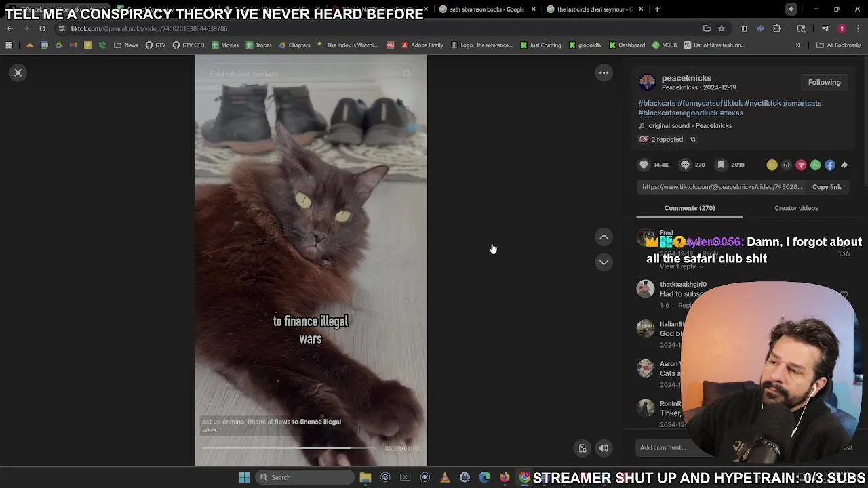Viewport: 868px width, 488px height.
Task: Expand View 1 reply under Fred's comment
Action: point(682,266)
